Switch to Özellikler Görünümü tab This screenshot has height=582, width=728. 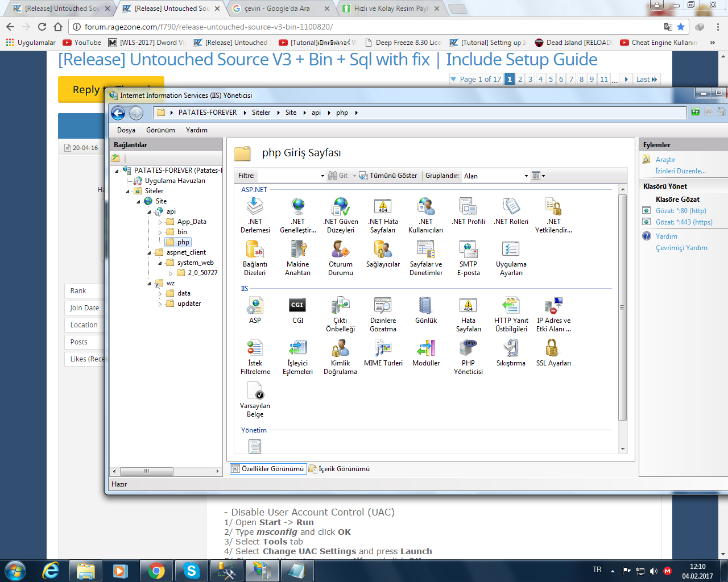coord(268,469)
